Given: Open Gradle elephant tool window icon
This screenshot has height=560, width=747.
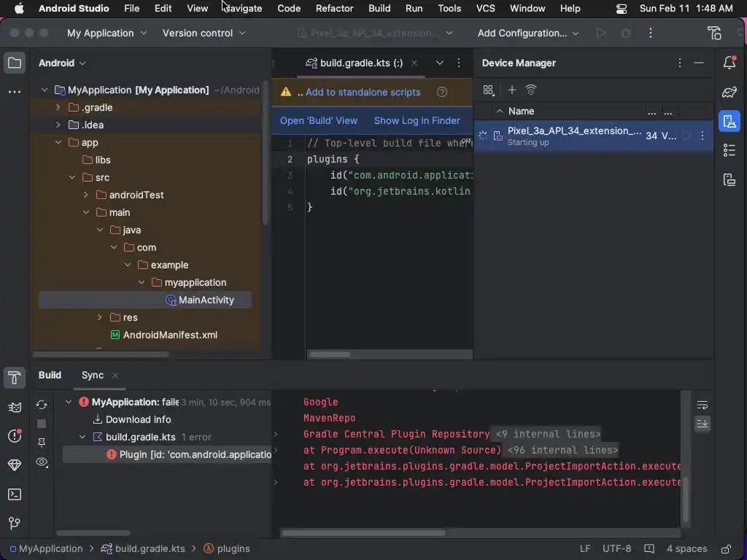Looking at the screenshot, I should [x=729, y=92].
